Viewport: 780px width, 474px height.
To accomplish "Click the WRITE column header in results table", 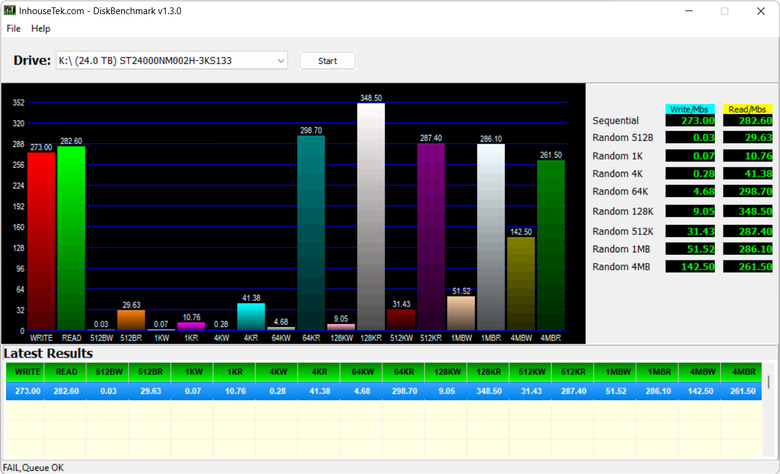I will pos(25,372).
